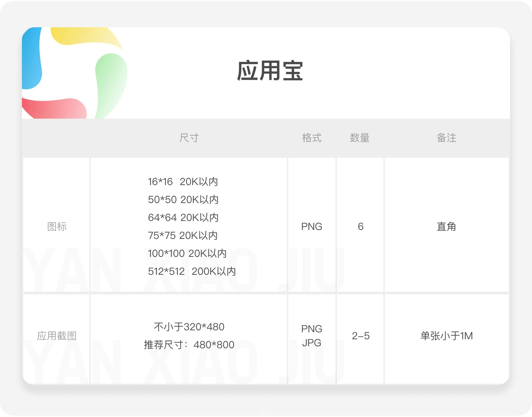The height and width of the screenshot is (417, 532).
Task: Click the 直角 remark cell
Action: tap(446, 227)
